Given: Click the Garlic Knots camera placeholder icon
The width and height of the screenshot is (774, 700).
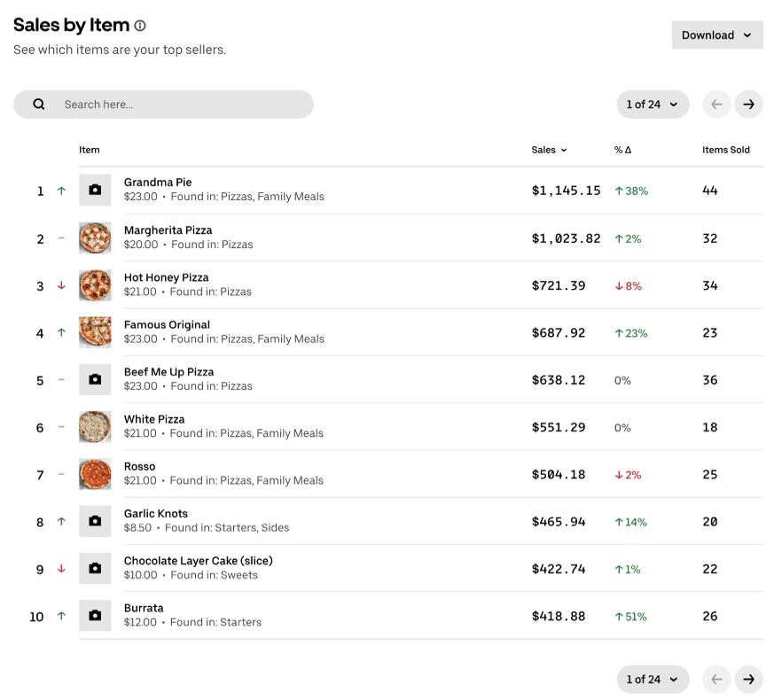Looking at the screenshot, I should [95, 522].
